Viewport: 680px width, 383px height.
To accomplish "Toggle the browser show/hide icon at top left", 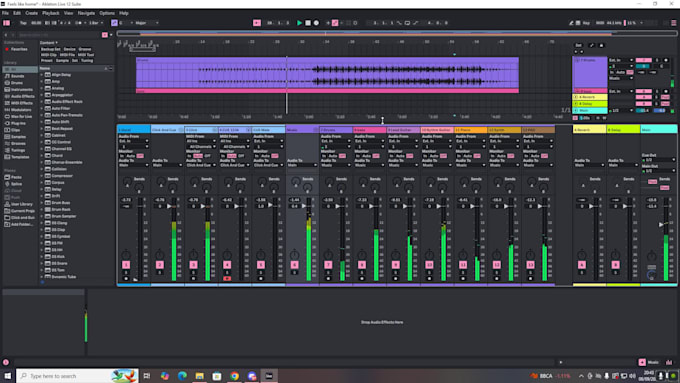I will click(x=7, y=23).
